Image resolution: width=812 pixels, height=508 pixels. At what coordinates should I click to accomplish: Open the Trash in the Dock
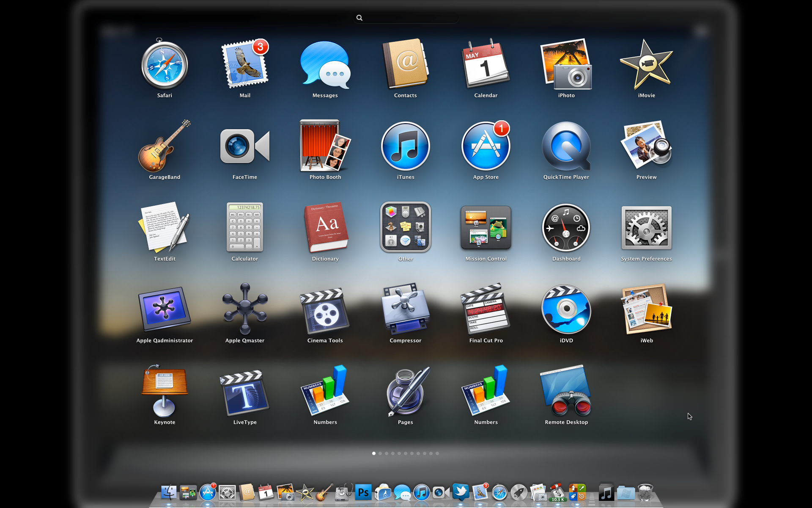(x=645, y=492)
